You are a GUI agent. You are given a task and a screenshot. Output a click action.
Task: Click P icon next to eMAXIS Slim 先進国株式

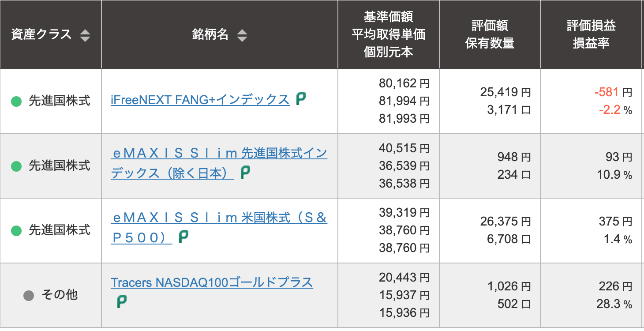coord(245,173)
